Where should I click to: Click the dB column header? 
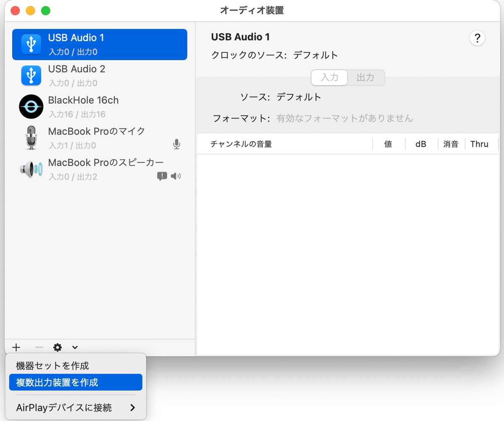click(x=421, y=144)
